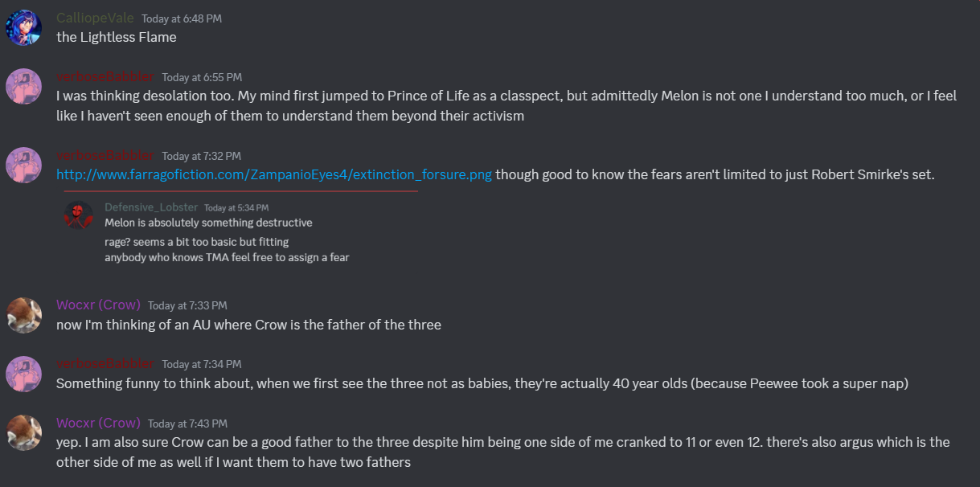Screen dimensions: 980x487
Task: Click the verboseBabbler username at 6:55 PM
Action: tap(105, 76)
